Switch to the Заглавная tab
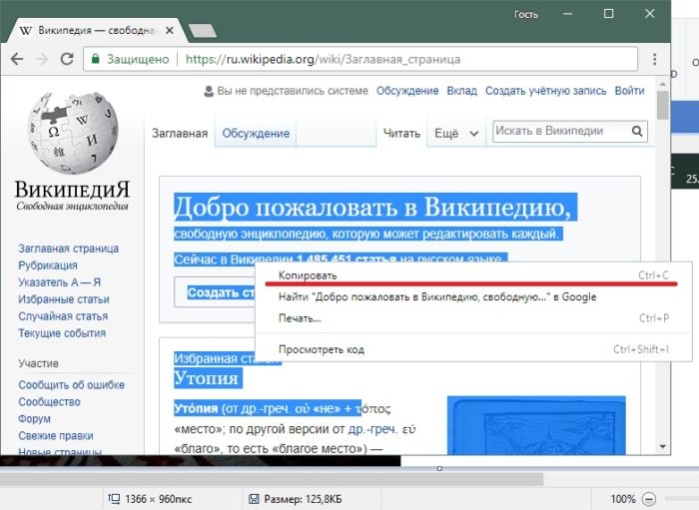 [x=180, y=133]
